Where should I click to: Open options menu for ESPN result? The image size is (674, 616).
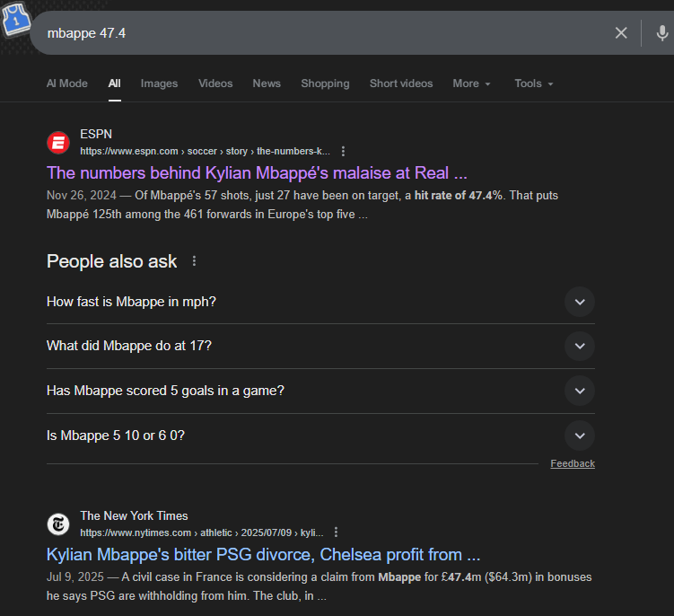343,151
